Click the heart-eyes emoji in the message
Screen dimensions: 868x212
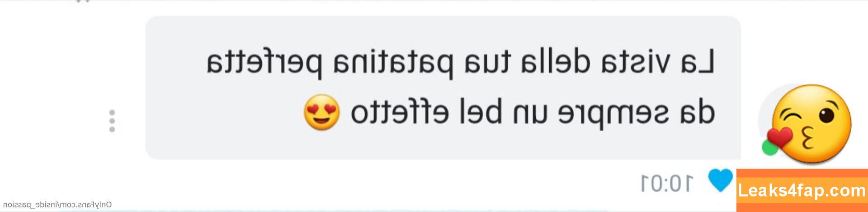[321, 112]
